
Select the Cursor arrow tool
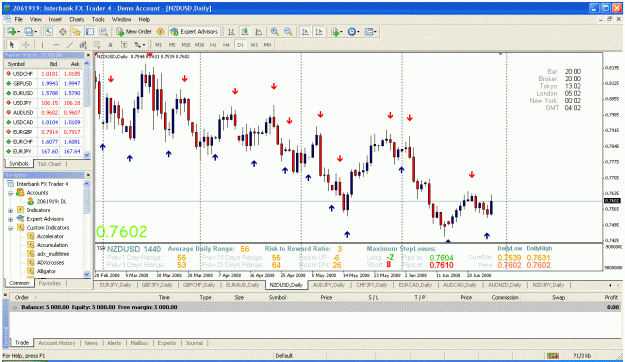pyautogui.click(x=12, y=45)
